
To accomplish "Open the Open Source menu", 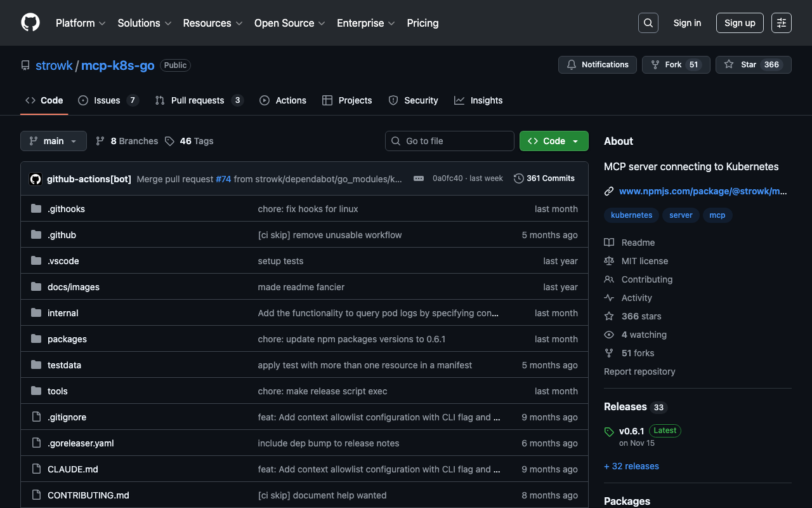I will 289,23.
